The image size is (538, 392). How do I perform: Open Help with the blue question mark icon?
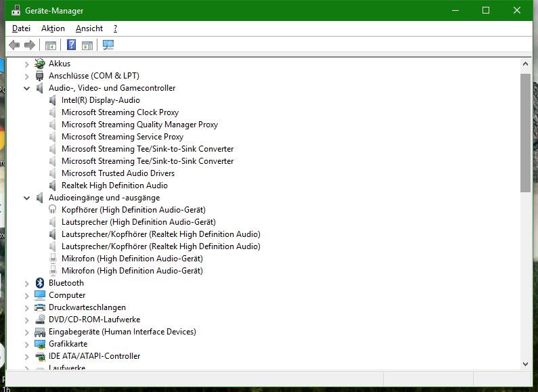(x=71, y=45)
